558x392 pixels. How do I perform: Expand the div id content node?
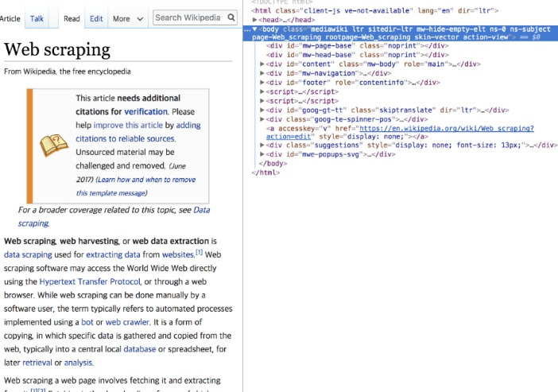click(x=262, y=64)
